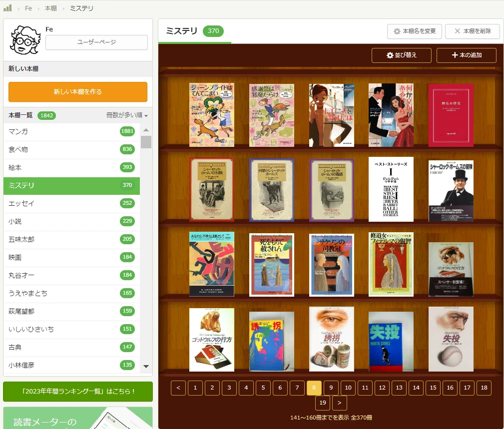Select the エッセイ bookshelf

[71, 203]
